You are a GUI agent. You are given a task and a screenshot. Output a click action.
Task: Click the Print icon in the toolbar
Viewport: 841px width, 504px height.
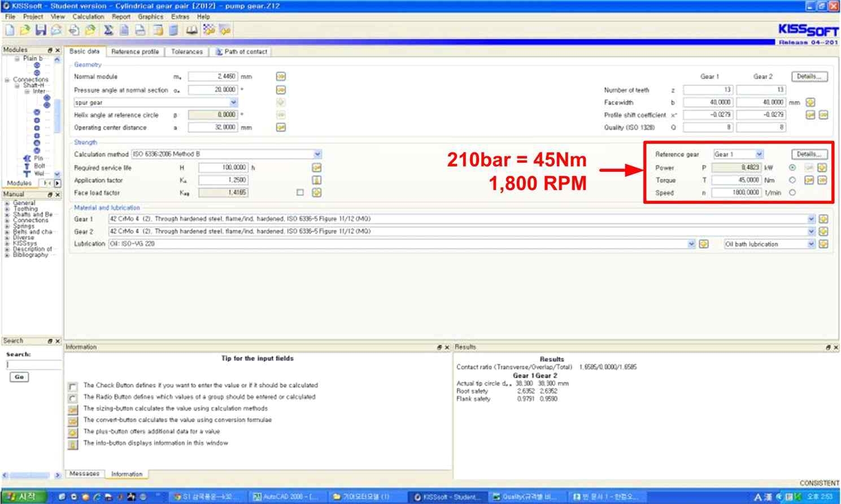click(x=140, y=30)
